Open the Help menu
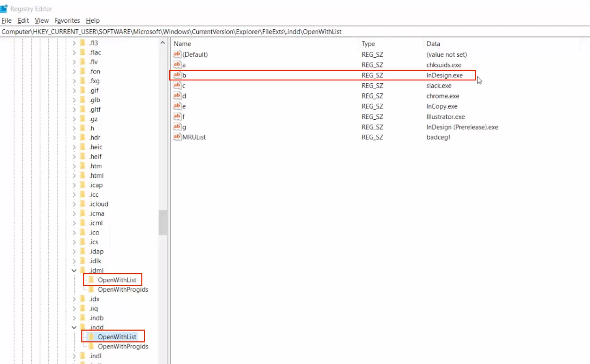 click(93, 20)
